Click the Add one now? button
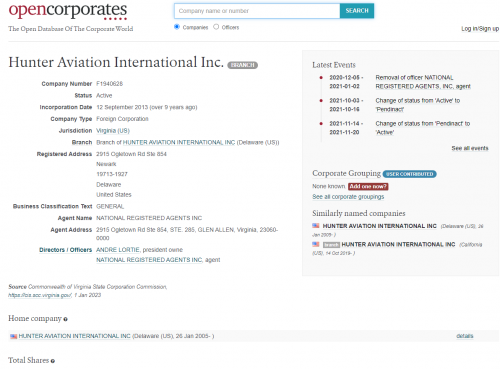This screenshot has width=500, height=369. click(368, 186)
